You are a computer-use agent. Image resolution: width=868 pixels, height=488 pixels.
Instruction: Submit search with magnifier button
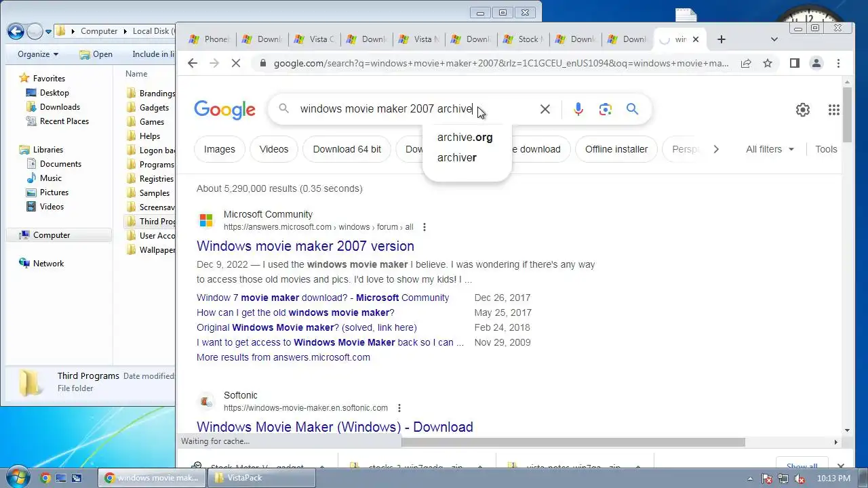[632, 109]
